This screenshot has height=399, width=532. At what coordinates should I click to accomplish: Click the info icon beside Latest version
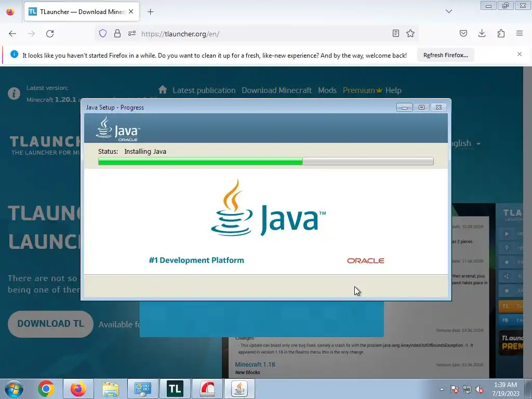point(14,94)
